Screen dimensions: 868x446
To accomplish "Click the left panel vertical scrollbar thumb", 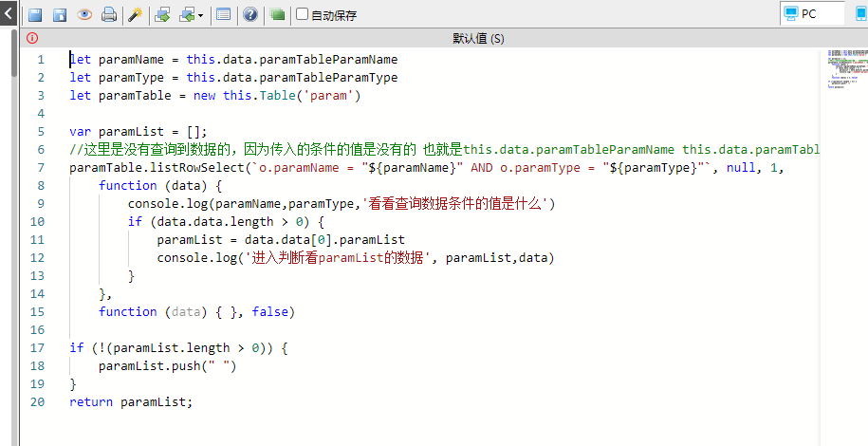I will click(14, 52).
